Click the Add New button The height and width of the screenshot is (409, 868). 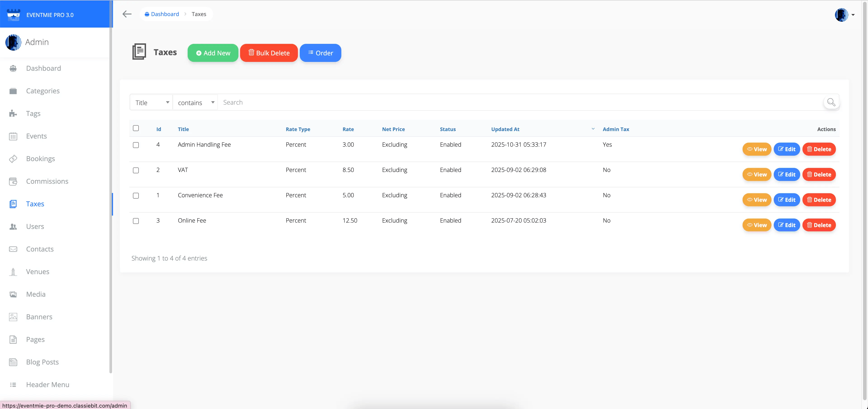pyautogui.click(x=213, y=53)
